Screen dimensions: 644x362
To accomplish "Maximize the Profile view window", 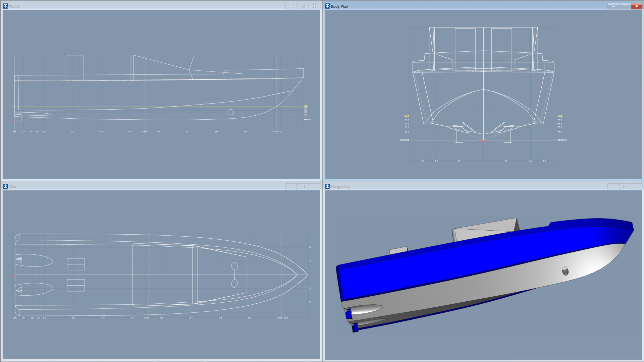I will 303,6.
